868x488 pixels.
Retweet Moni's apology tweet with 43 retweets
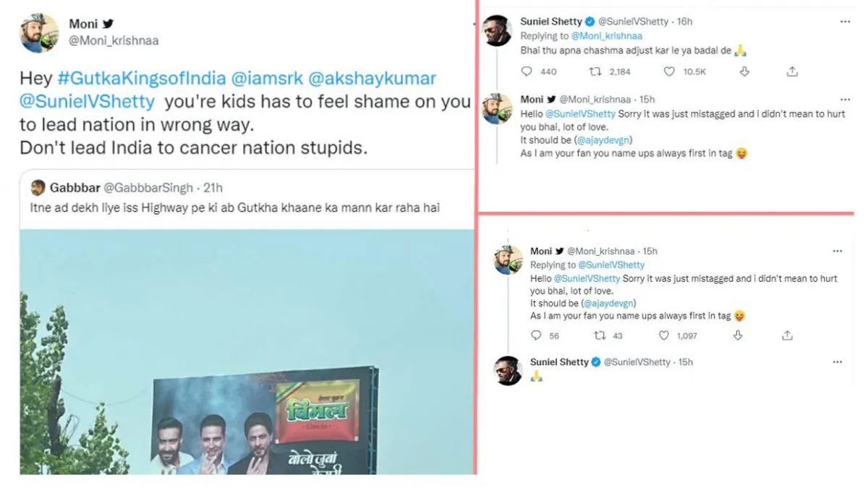click(598, 335)
